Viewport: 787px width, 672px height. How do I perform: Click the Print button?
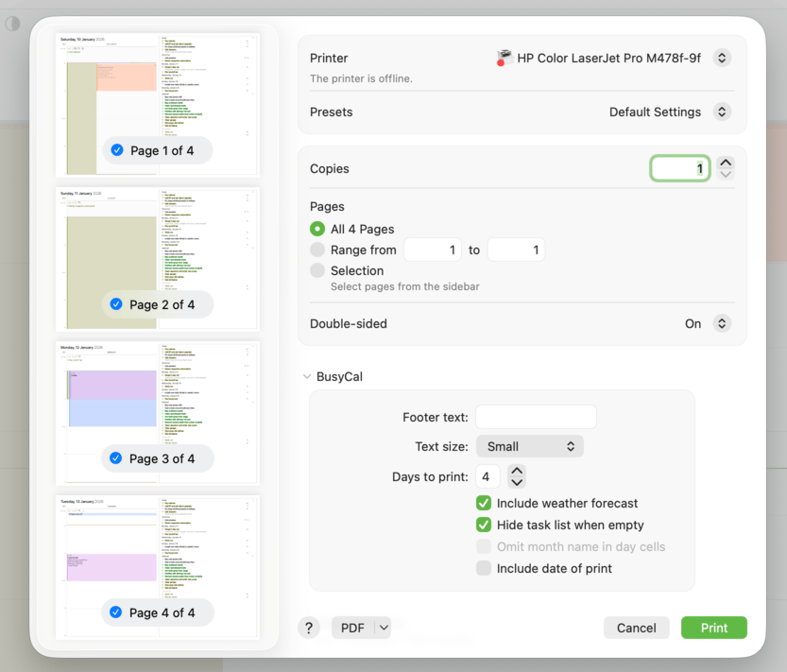click(x=713, y=628)
